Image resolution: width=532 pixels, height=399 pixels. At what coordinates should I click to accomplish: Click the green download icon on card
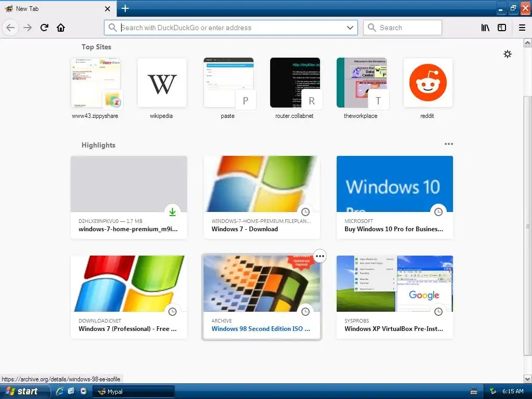(x=172, y=212)
